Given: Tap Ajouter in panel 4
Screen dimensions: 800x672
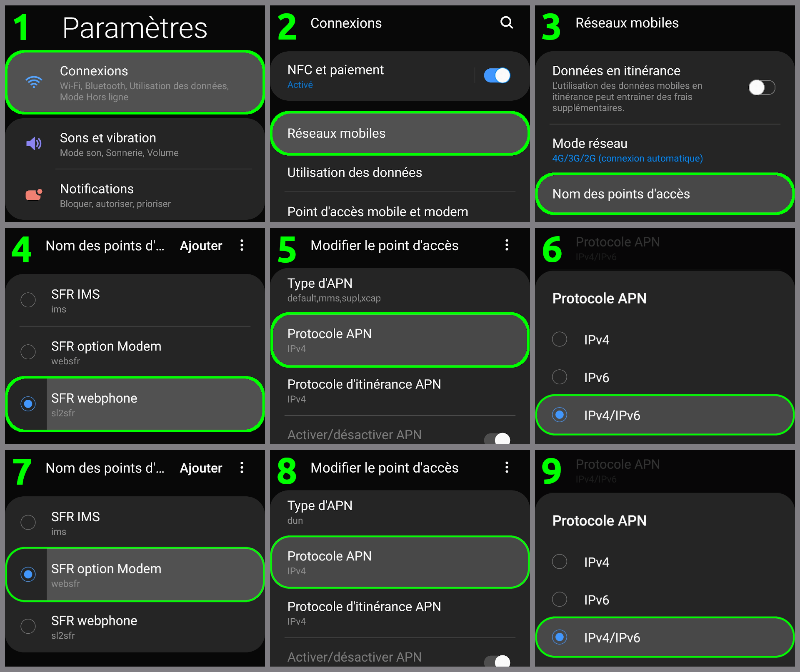Looking at the screenshot, I should [201, 246].
